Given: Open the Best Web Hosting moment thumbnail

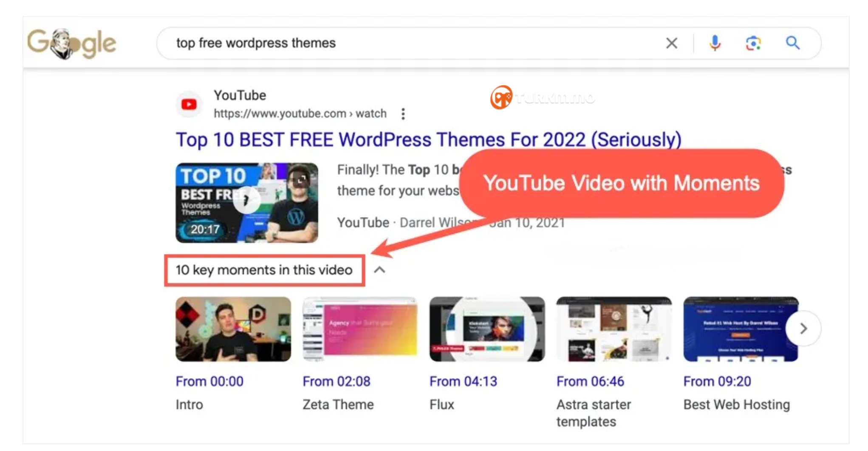Looking at the screenshot, I should (x=741, y=329).
